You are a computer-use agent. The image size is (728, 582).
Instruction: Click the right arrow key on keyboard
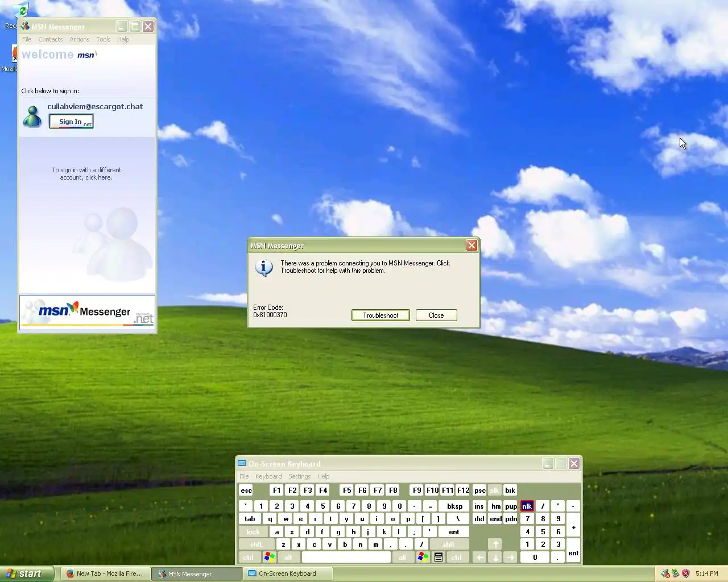click(511, 557)
